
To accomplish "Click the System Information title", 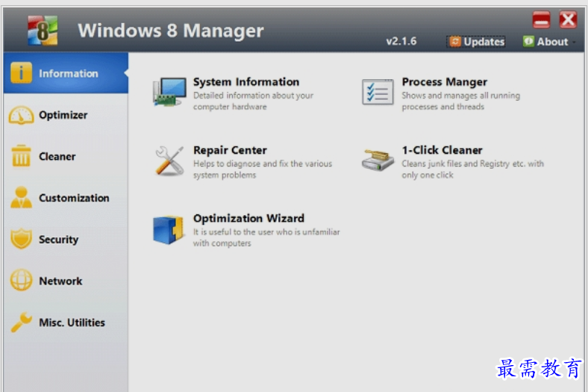I will pos(246,82).
